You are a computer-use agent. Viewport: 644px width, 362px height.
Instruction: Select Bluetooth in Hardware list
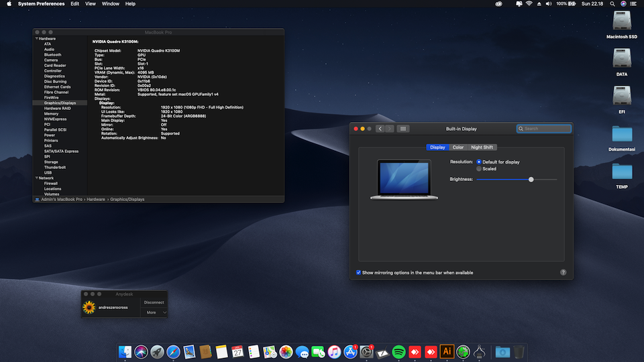point(52,54)
